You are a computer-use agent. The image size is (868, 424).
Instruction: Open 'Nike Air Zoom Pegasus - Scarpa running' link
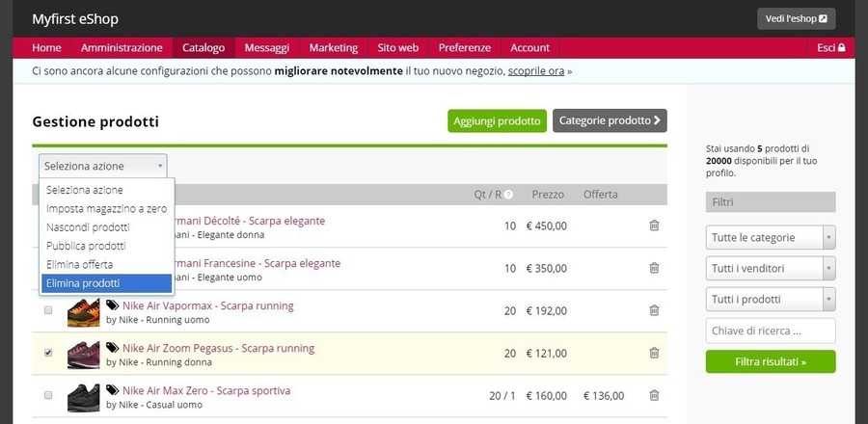click(x=218, y=348)
